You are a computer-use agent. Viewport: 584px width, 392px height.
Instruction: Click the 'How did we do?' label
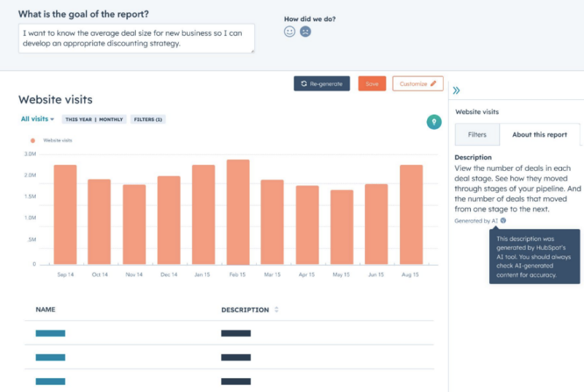[310, 19]
